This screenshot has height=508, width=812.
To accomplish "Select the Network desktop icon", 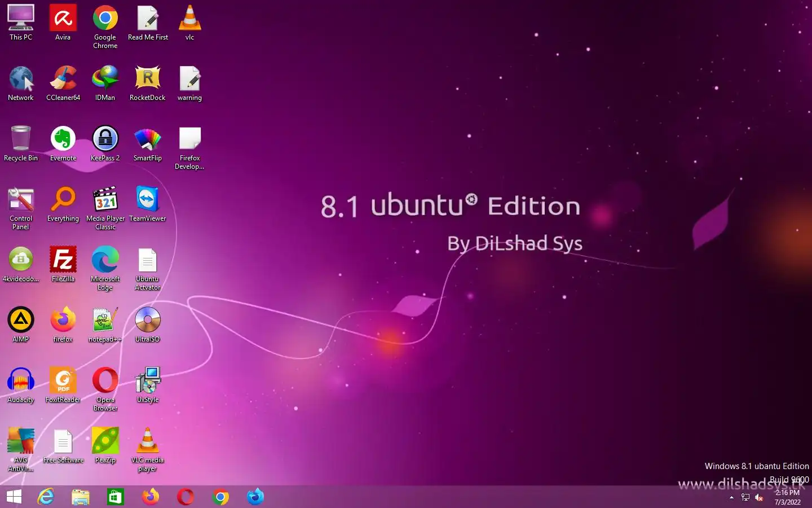I will (x=21, y=84).
